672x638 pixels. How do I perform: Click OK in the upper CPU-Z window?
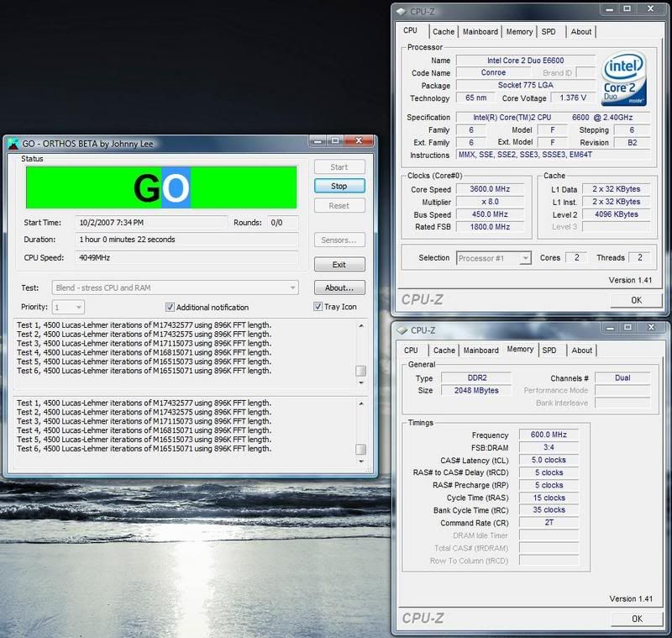pos(637,300)
